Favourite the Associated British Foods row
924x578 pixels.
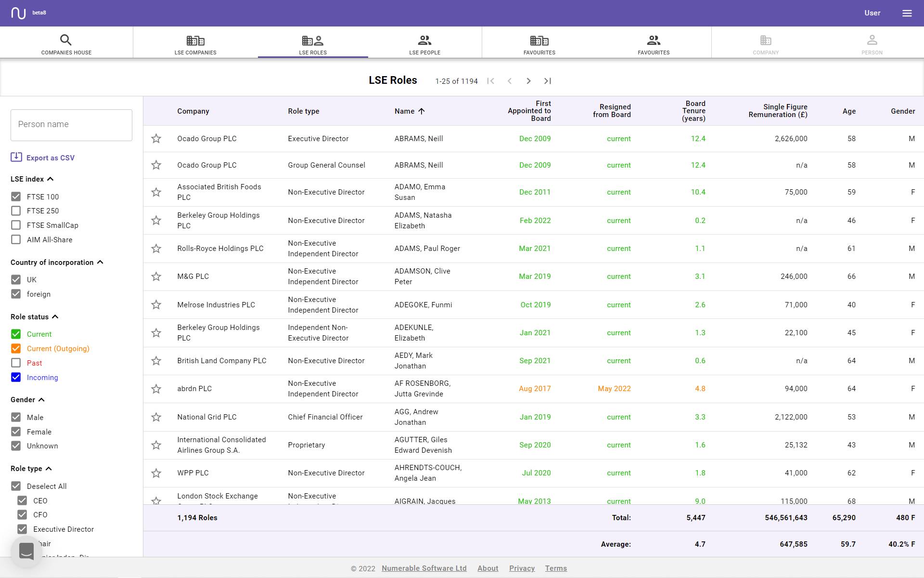point(156,192)
